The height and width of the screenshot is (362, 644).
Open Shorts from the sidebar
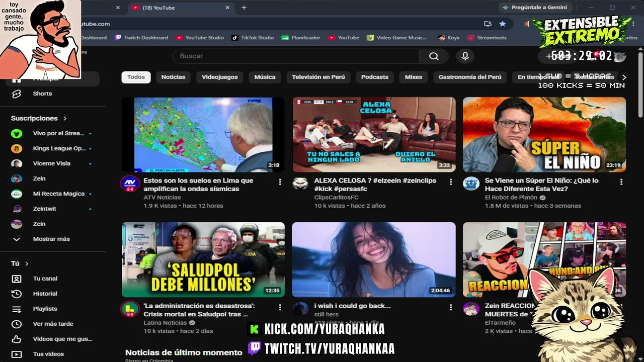tap(42, 94)
